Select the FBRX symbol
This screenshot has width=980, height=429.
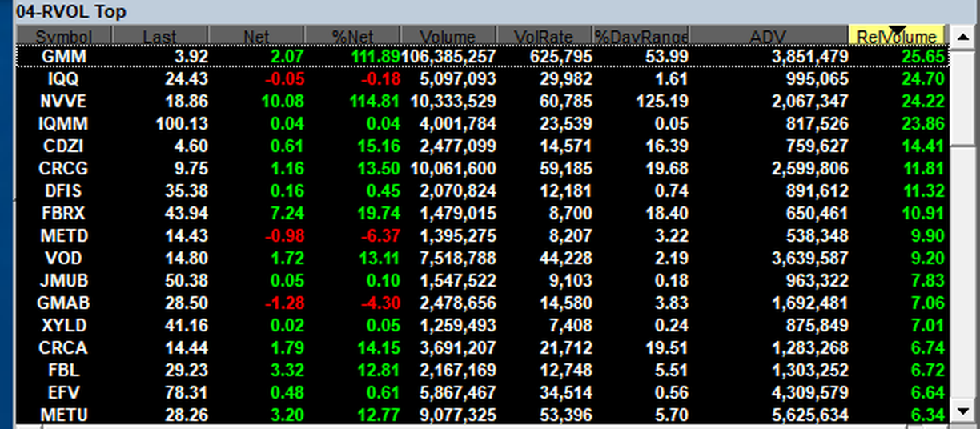coord(64,214)
